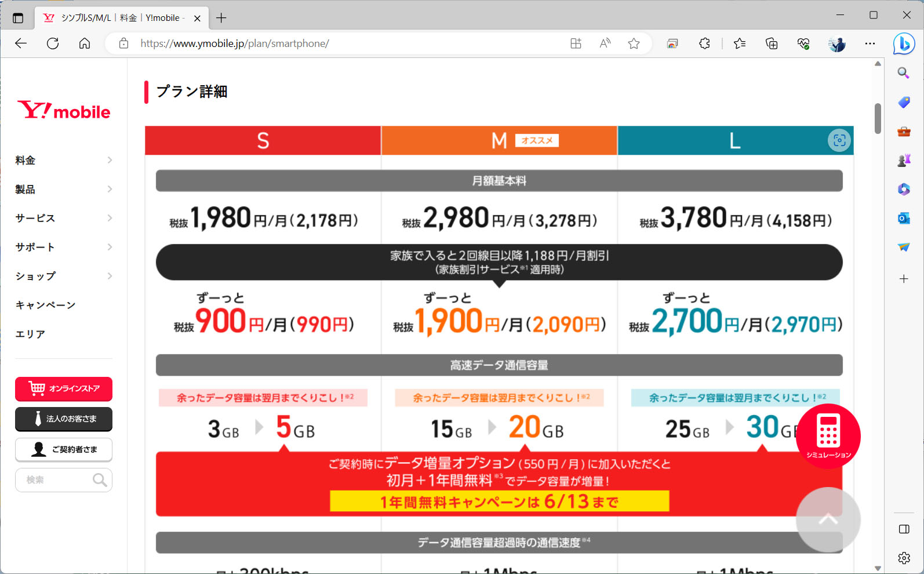Open a new browser tab
Viewport: 924px width, 574px height.
tap(221, 18)
